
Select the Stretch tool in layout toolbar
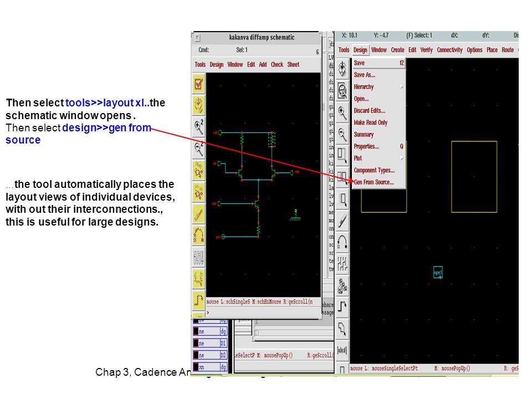[342, 156]
